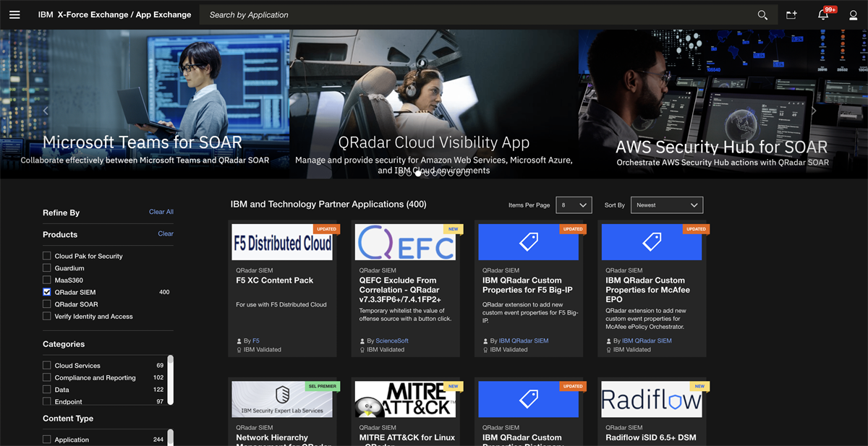Image resolution: width=868 pixels, height=446 pixels.
Task: Open the user profile icon
Action: (x=853, y=14)
